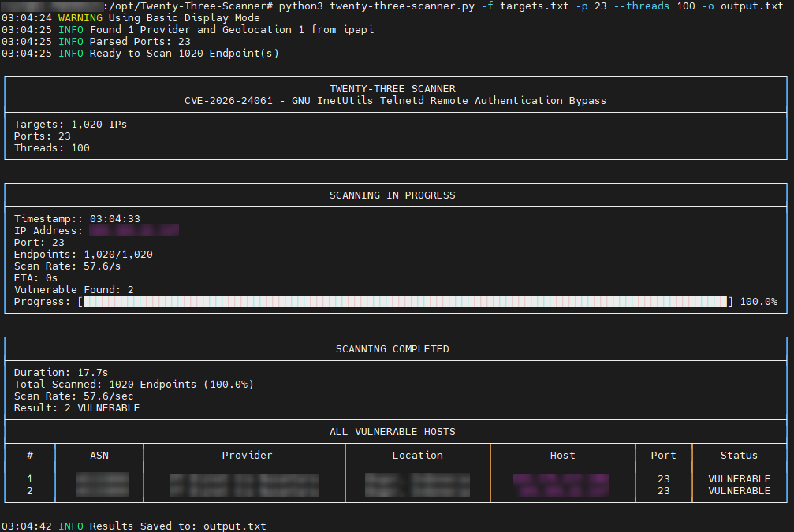The width and height of the screenshot is (794, 532).
Task: Click the '--threads' flag in command
Action: point(642,6)
